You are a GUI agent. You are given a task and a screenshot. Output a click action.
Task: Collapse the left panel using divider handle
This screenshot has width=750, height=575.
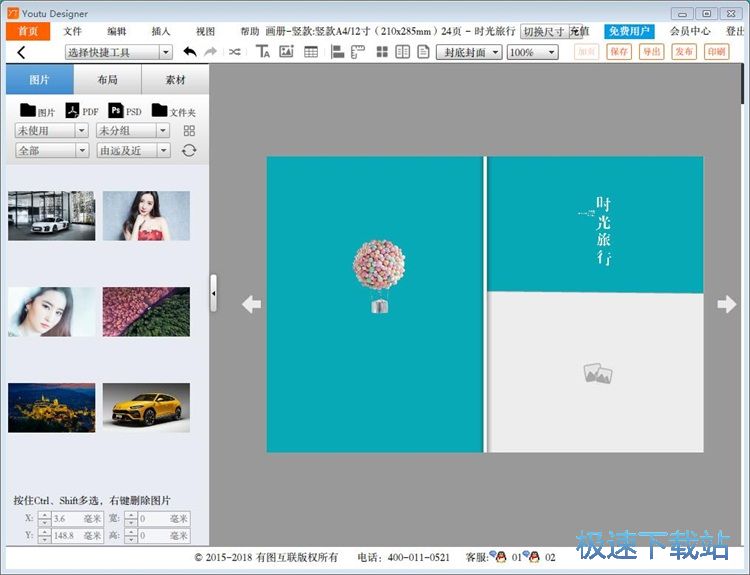coord(213,293)
